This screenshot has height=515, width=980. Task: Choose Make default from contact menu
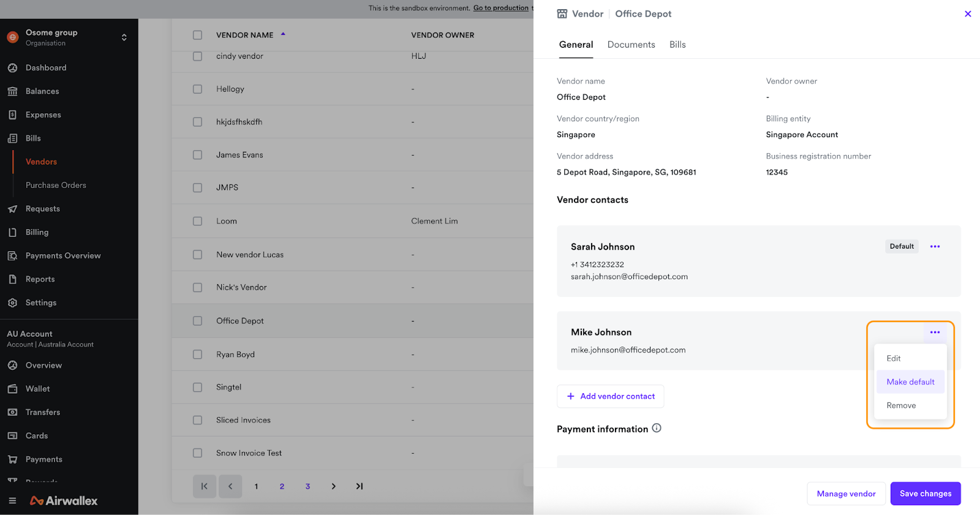point(910,382)
